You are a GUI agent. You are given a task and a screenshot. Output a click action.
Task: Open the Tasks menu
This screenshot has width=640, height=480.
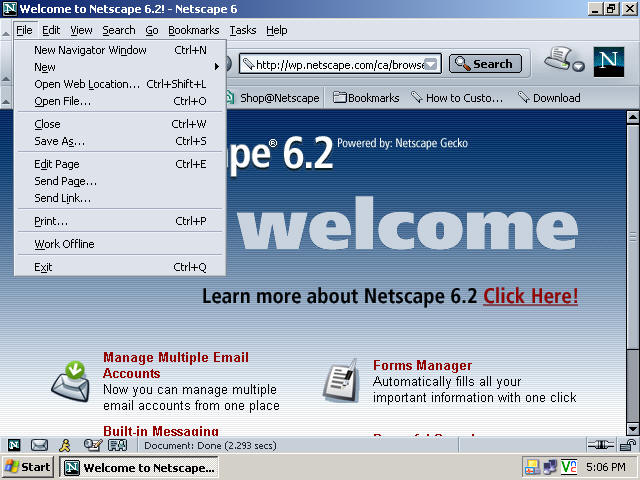point(243,31)
